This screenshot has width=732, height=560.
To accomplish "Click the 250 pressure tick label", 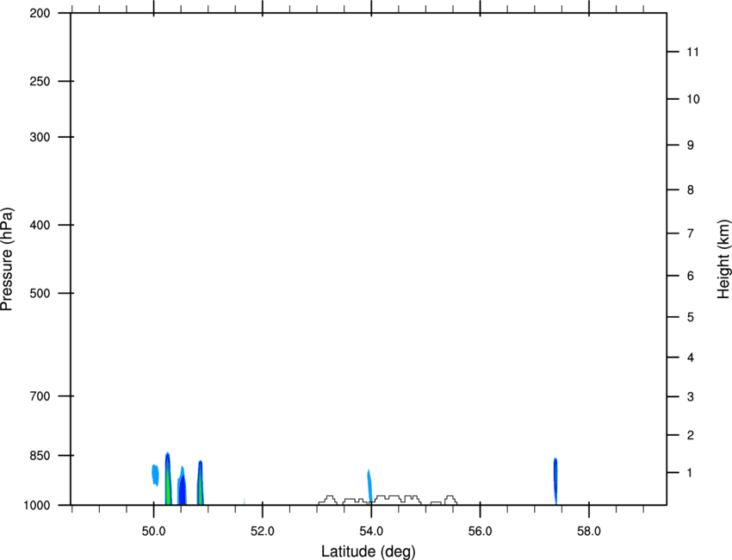I will (40, 81).
